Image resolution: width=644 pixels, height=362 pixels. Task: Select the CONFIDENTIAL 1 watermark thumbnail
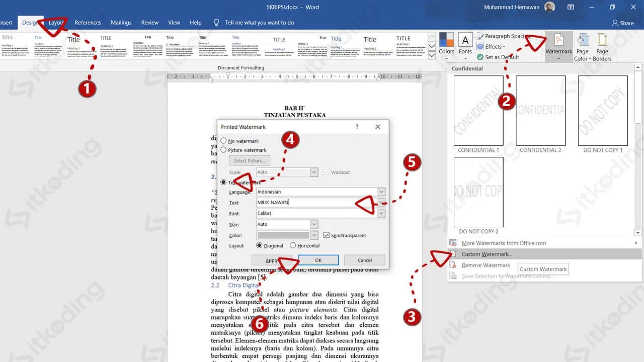pyautogui.click(x=478, y=111)
